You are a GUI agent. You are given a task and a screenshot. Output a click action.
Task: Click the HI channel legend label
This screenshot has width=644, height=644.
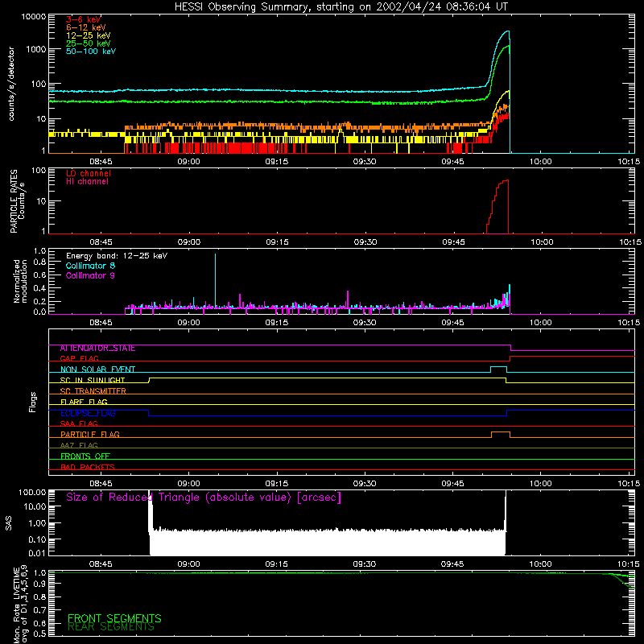tap(87, 182)
